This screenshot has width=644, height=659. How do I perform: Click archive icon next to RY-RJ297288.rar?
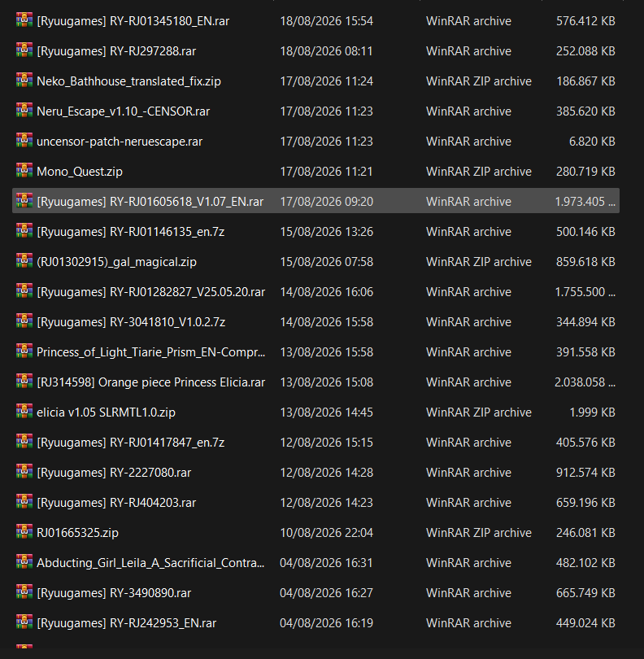(24, 50)
